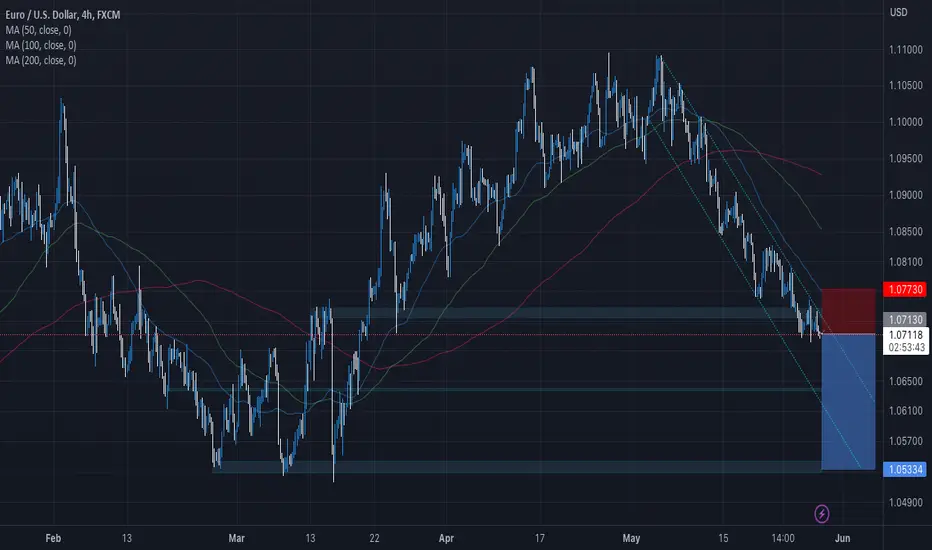Click the 1.10000 price axis level
Image resolution: width=932 pixels, height=550 pixels.
pyautogui.click(x=906, y=122)
